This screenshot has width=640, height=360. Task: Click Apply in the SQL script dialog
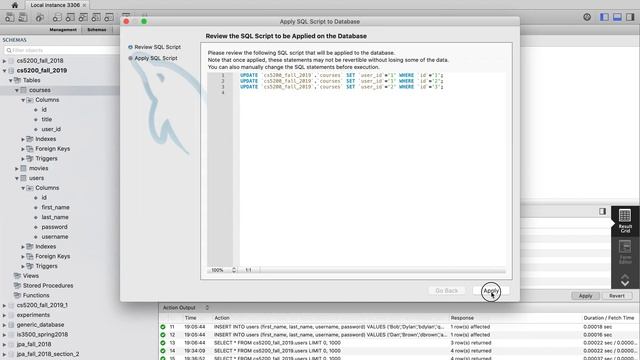click(491, 291)
